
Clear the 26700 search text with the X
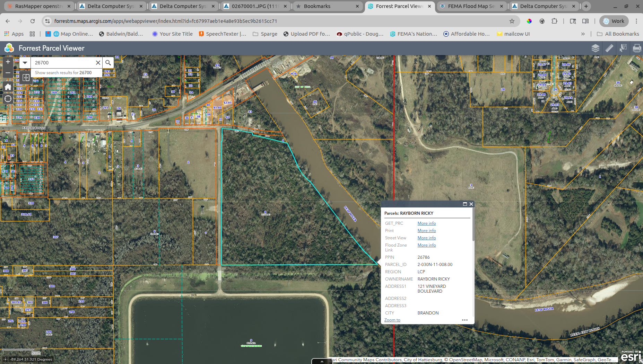click(x=98, y=63)
